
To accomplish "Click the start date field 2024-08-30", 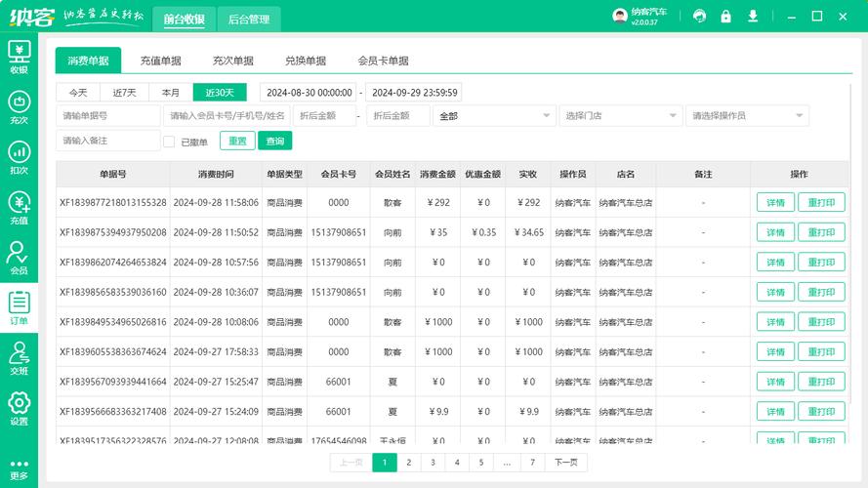I will pos(309,93).
